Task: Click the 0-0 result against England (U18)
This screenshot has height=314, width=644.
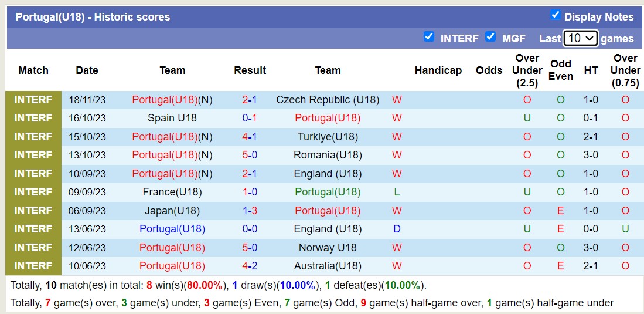Action: pyautogui.click(x=250, y=229)
